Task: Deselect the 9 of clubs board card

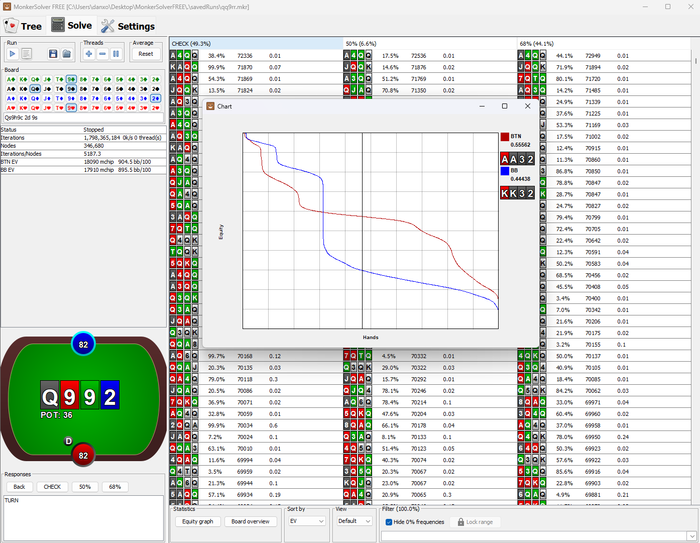Action: (x=71, y=79)
